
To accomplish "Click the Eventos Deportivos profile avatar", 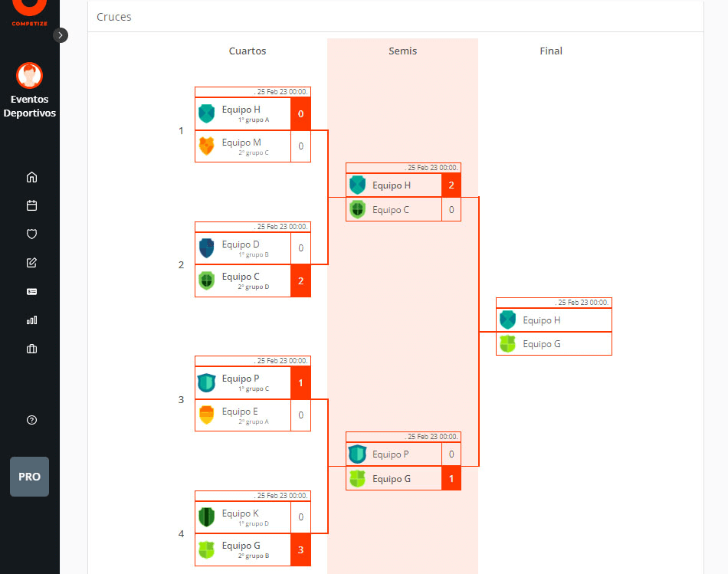I will 29,75.
